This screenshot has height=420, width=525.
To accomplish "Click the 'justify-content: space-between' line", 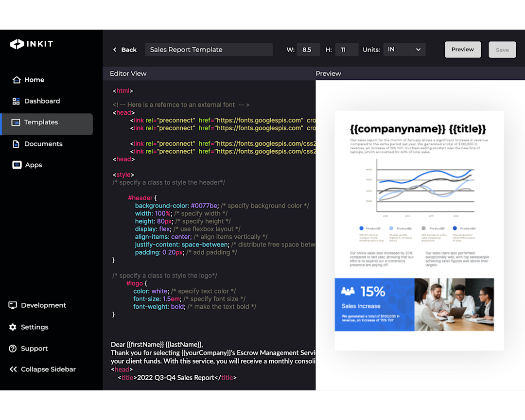I will 182,245.
